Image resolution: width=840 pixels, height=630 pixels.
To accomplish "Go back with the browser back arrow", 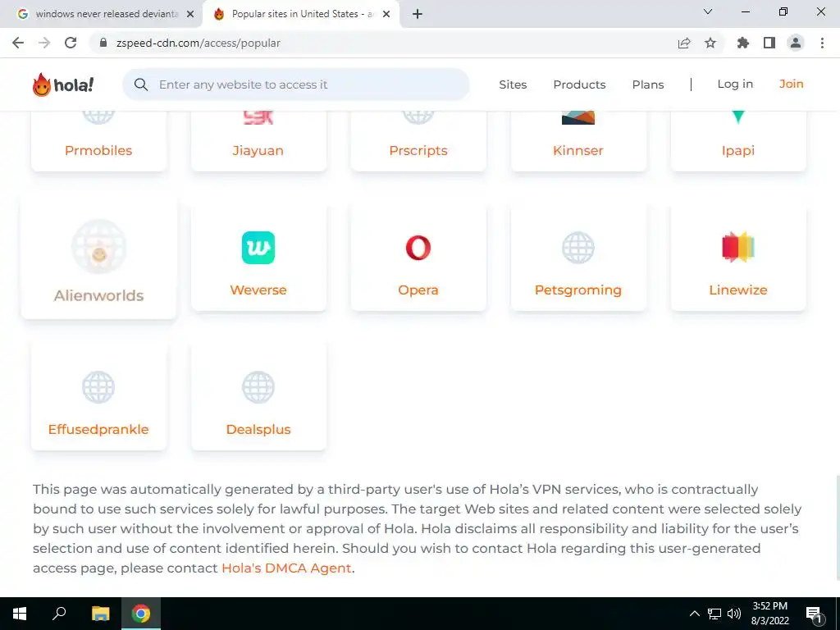I will pyautogui.click(x=18, y=43).
